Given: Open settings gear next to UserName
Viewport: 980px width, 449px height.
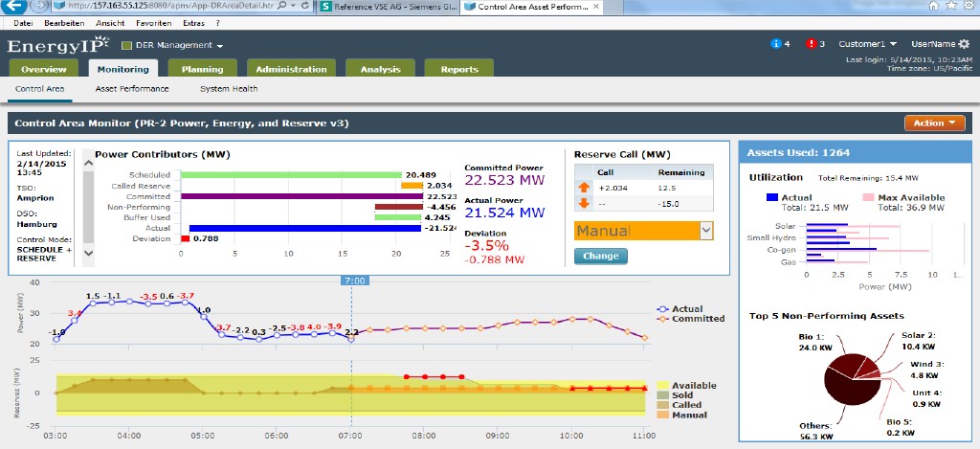Looking at the screenshot, I should [963, 44].
